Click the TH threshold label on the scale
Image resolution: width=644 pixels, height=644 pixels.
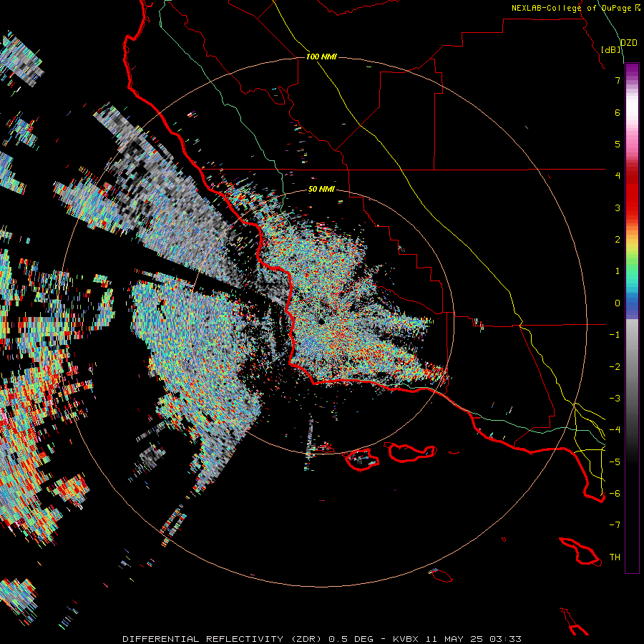[615, 557]
